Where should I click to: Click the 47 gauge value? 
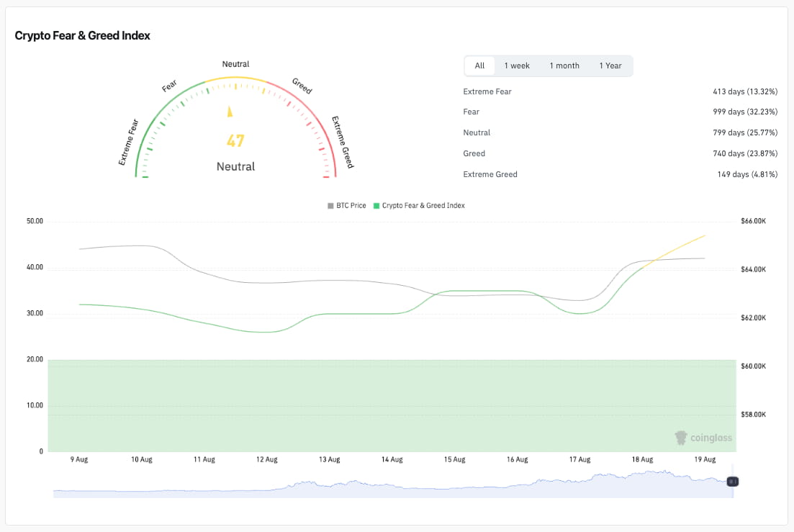[235, 140]
